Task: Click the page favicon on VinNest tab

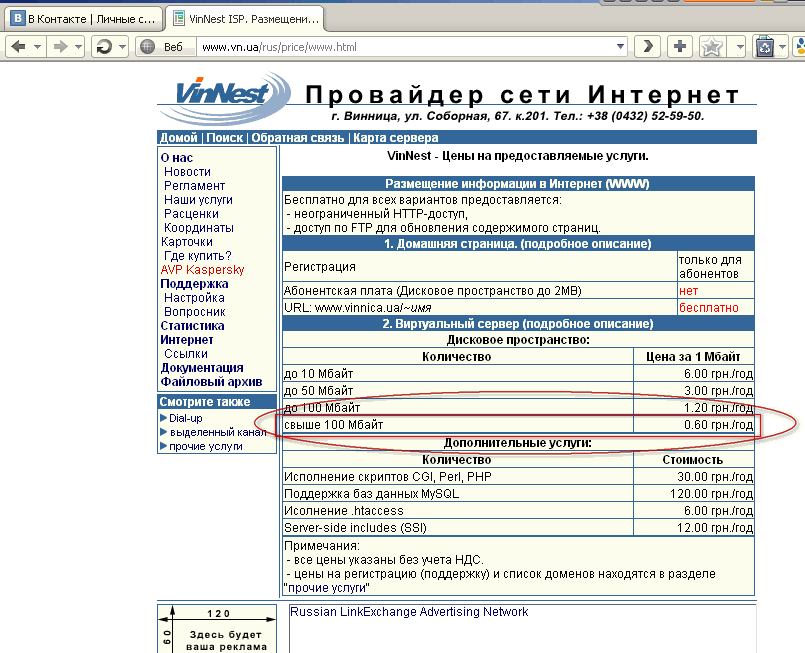Action: [x=179, y=19]
